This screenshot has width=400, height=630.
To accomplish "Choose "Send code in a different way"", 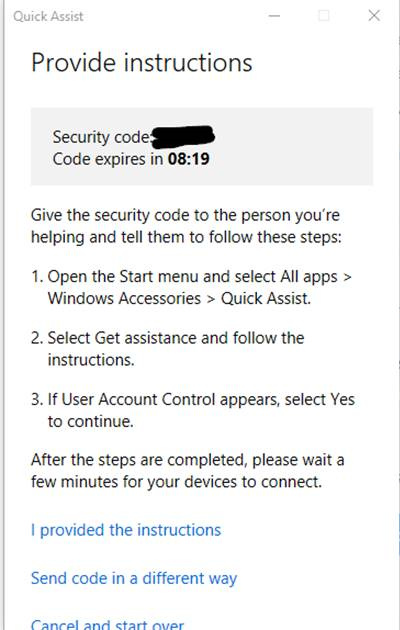I will click(x=134, y=579).
